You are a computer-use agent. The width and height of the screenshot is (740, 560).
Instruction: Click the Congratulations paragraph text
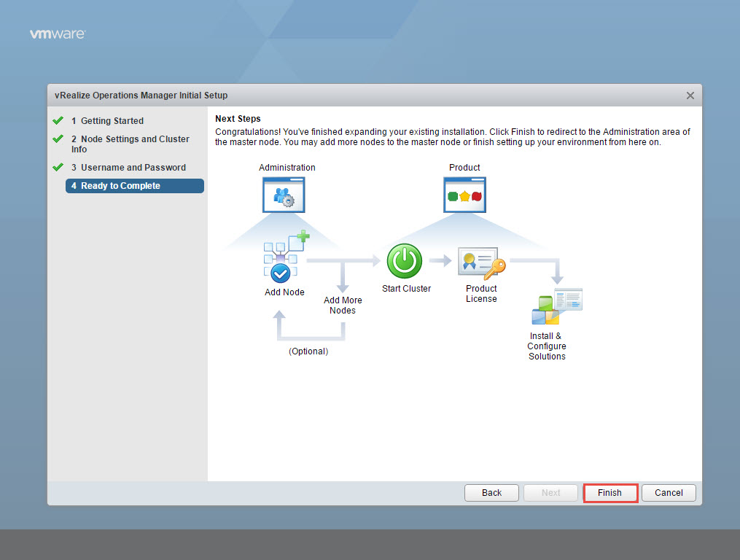[453, 137]
